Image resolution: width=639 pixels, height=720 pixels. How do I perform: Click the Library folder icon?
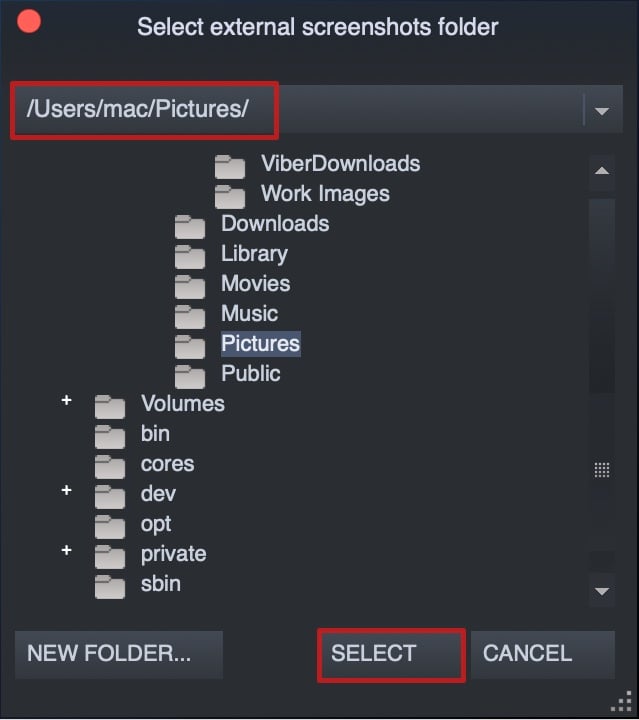[x=190, y=257]
